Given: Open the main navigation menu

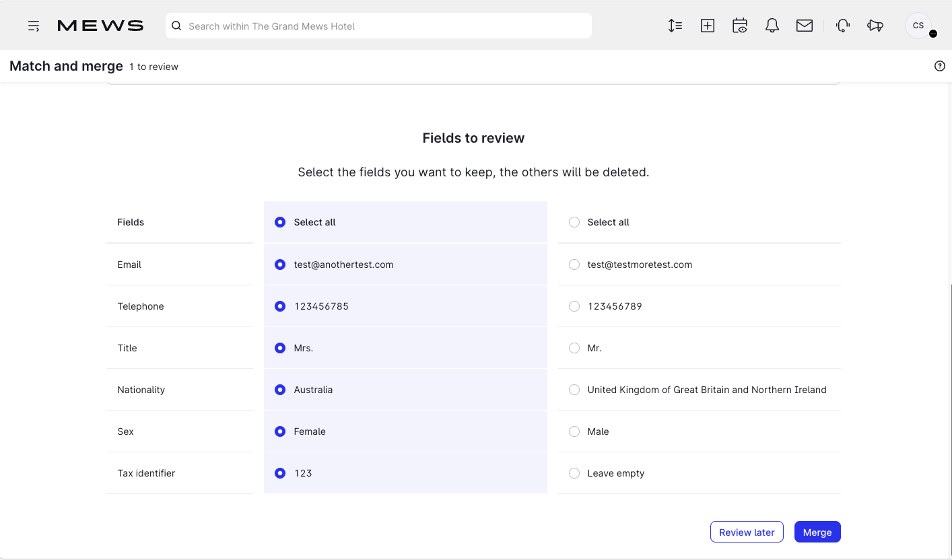Looking at the screenshot, I should pos(34,25).
